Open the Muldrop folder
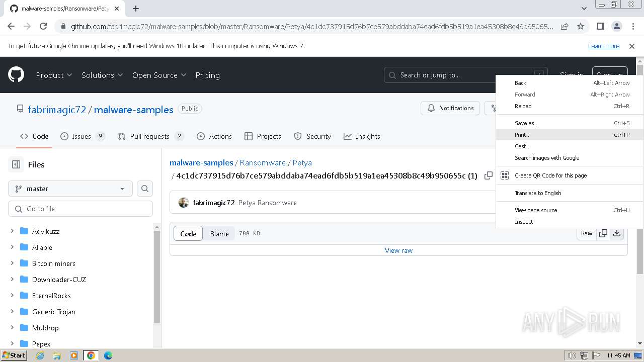Image resolution: width=644 pixels, height=362 pixels. [x=45, y=328]
